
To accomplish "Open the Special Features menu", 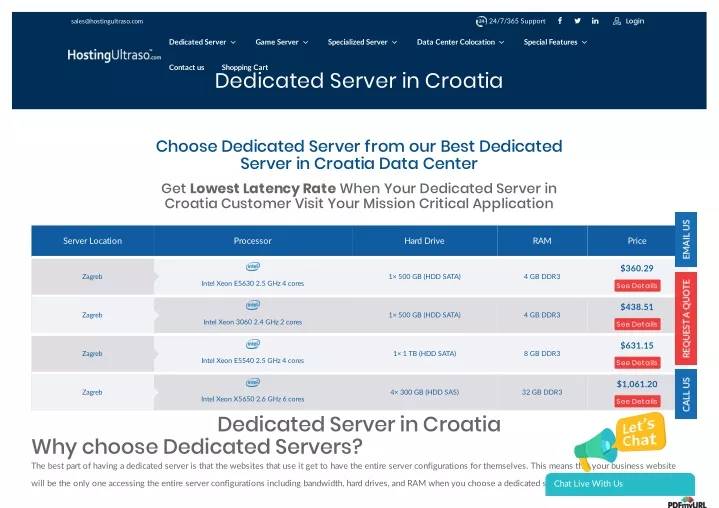I will 550,42.
